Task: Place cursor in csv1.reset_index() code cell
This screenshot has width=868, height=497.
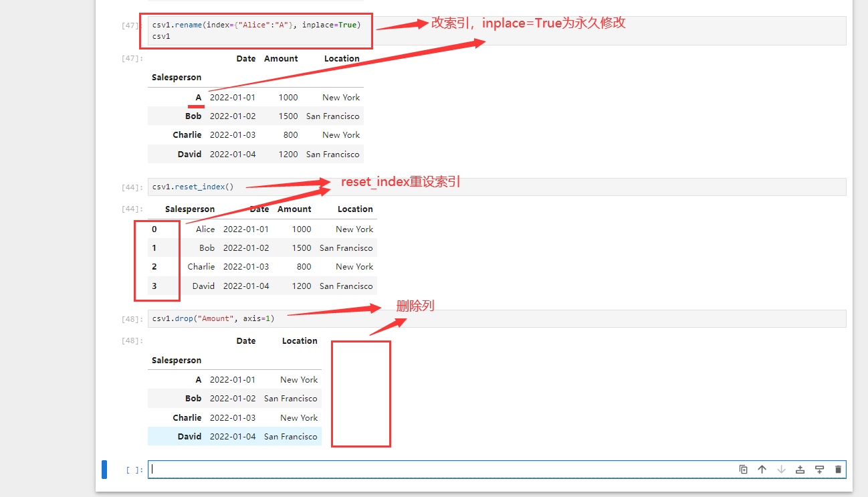Action: coord(498,187)
